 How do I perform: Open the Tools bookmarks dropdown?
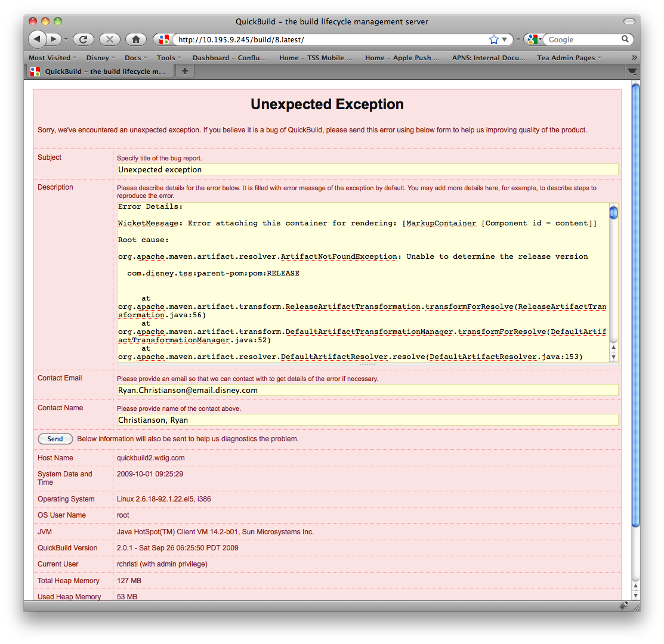169,58
